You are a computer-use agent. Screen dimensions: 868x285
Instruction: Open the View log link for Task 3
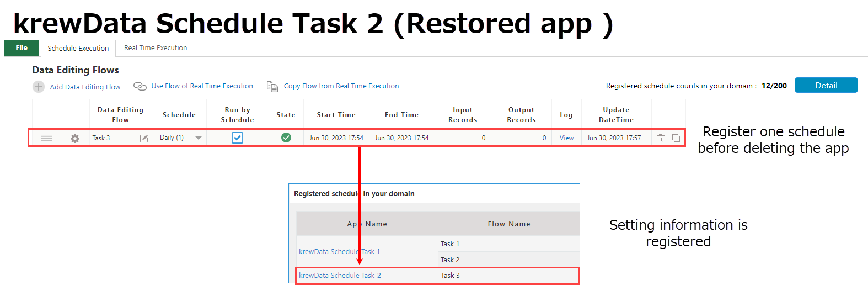[566, 138]
